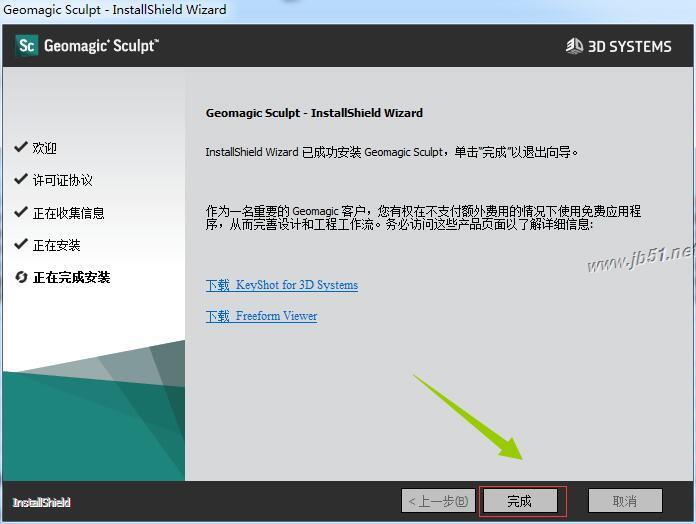Click the checkmark beside 欢迎
This screenshot has width=696, height=524.
coord(21,147)
